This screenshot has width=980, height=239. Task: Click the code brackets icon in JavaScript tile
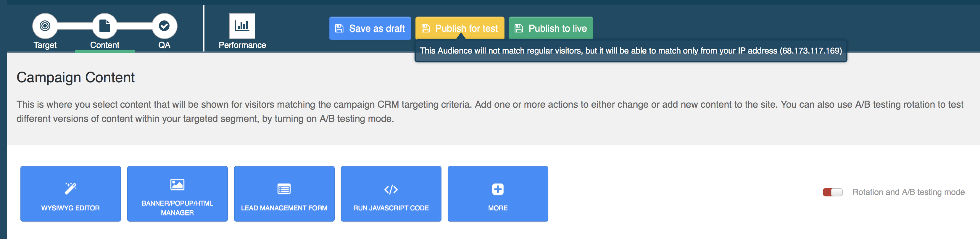coord(391,189)
